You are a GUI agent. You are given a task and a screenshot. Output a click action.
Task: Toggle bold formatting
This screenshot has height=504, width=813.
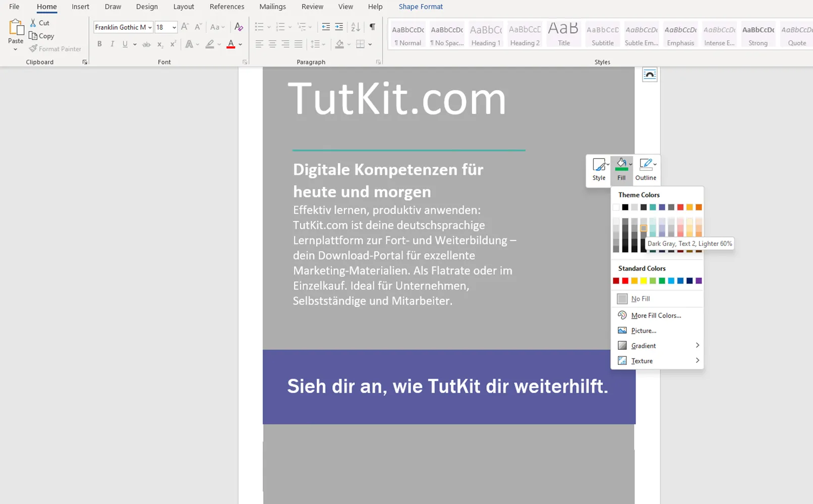(99, 44)
